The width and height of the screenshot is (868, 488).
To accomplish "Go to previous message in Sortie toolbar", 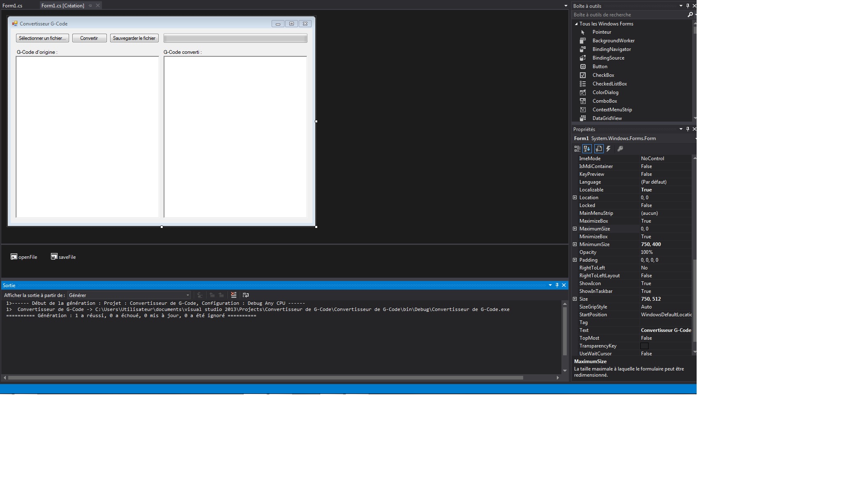I will click(212, 295).
